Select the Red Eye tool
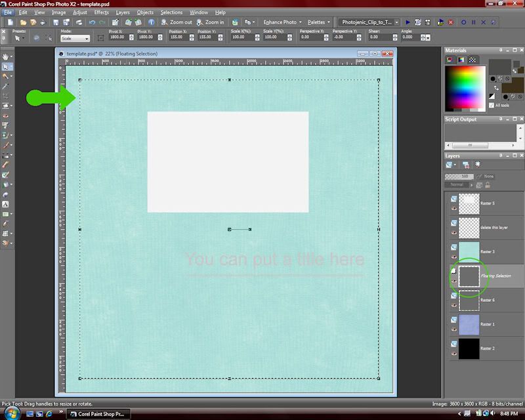This screenshot has height=420, width=525. click(5, 116)
